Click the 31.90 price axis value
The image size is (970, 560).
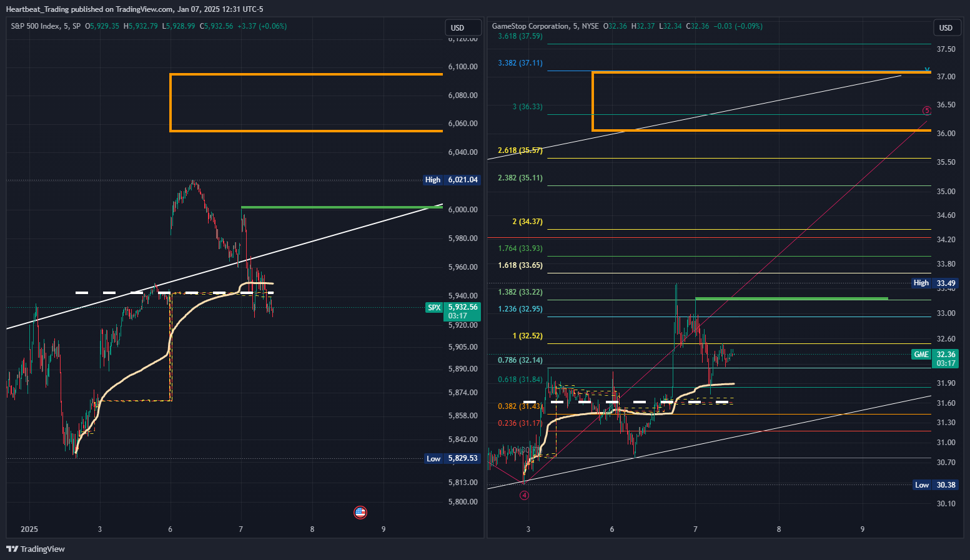point(946,383)
